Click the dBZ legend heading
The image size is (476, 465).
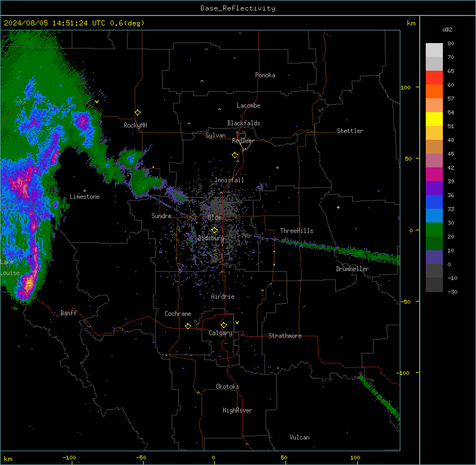pos(447,29)
